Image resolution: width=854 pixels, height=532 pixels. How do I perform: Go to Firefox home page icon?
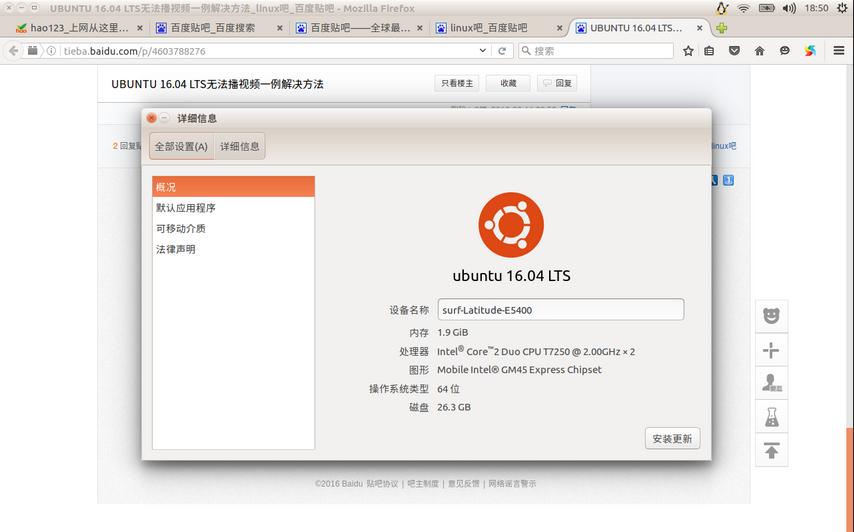pos(759,51)
